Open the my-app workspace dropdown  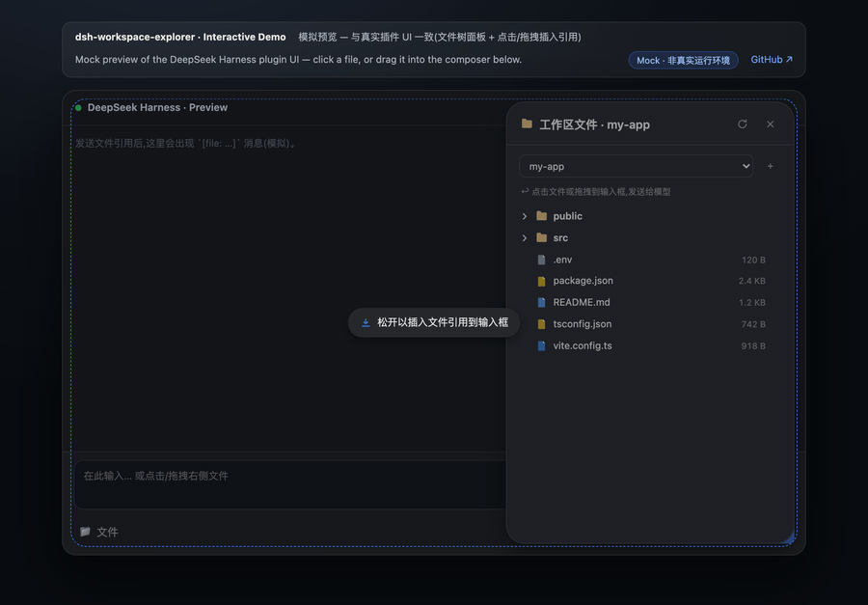637,166
